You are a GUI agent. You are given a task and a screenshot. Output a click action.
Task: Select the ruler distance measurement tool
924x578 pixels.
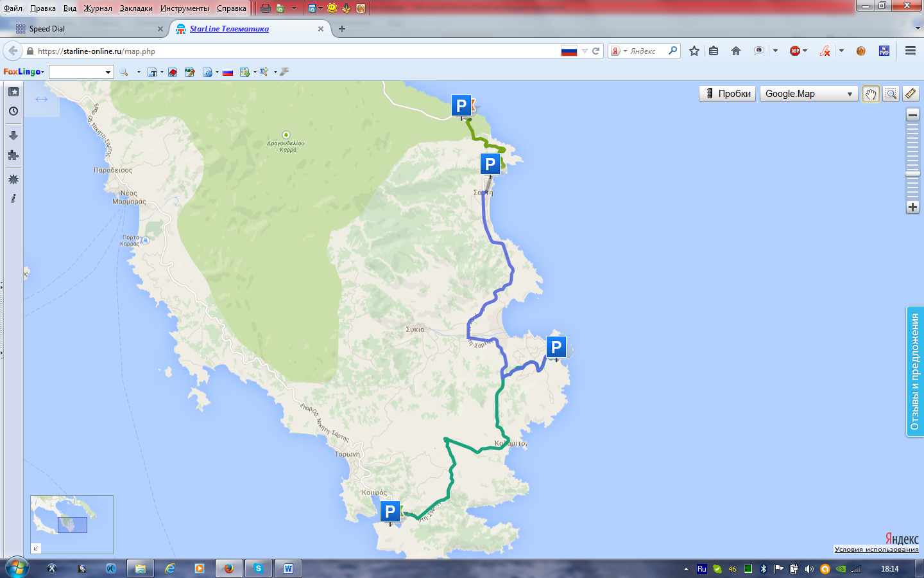[911, 94]
